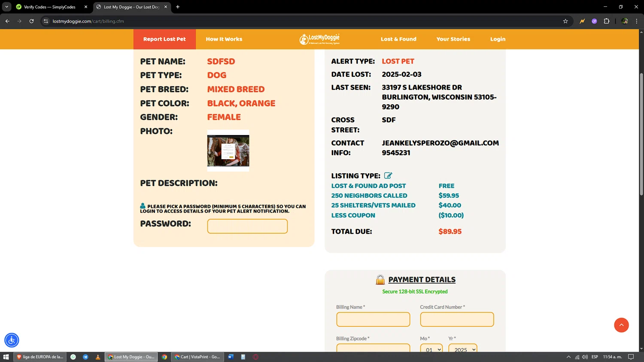Close the Lost My Doggie tab
644x362 pixels.
[166, 7]
